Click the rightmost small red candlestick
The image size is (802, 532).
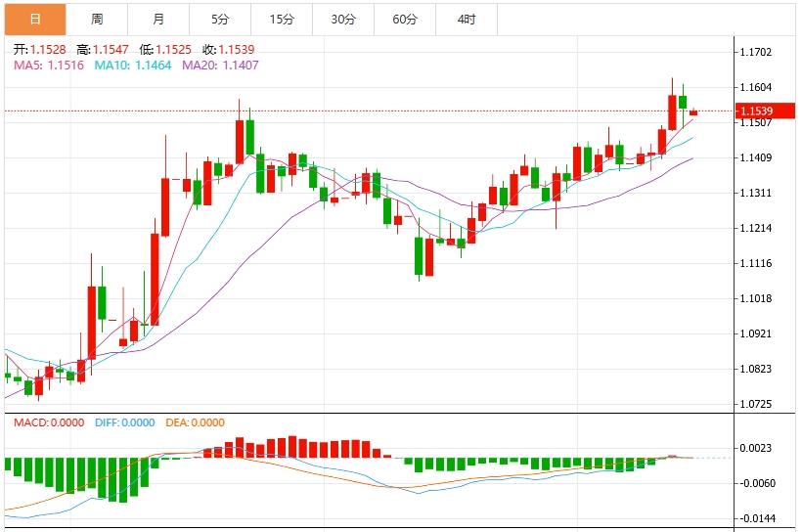point(693,112)
